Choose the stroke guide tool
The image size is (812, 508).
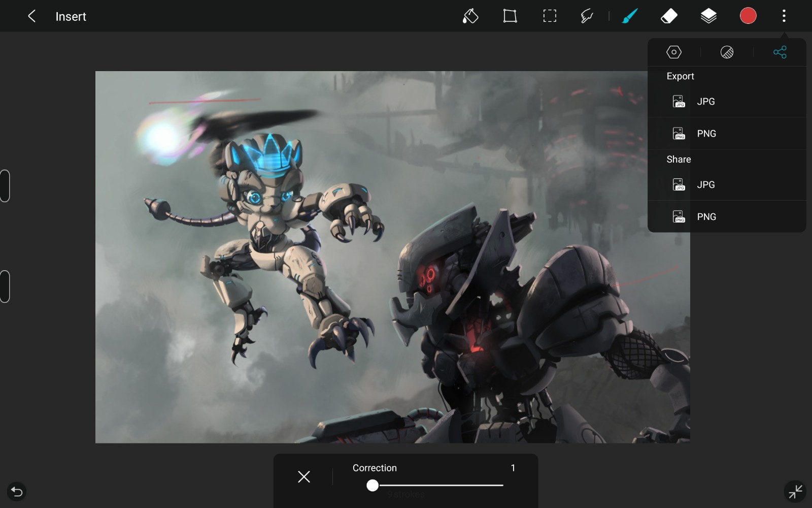click(587, 16)
